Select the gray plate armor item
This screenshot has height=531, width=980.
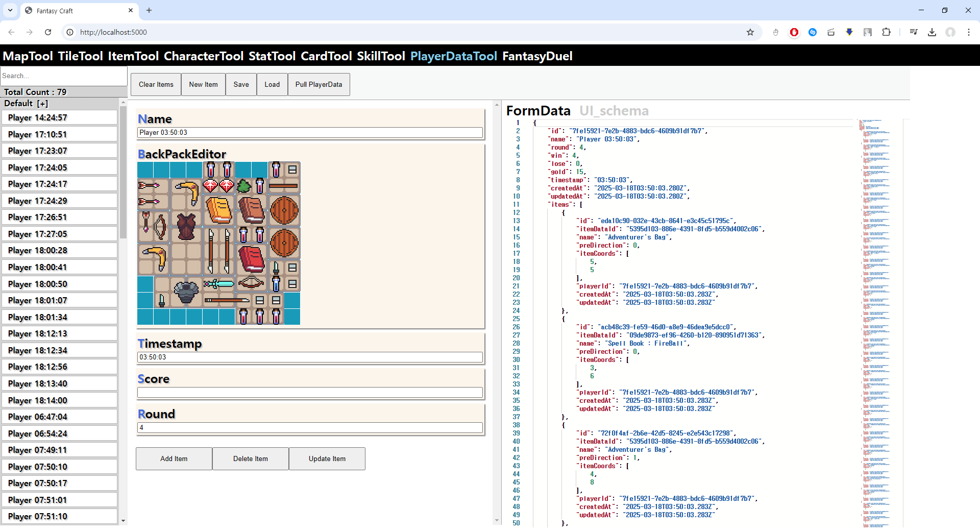(x=186, y=292)
